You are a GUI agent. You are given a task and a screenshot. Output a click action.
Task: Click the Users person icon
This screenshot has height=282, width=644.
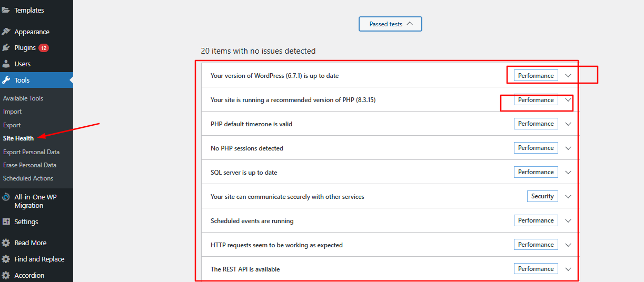click(x=6, y=64)
